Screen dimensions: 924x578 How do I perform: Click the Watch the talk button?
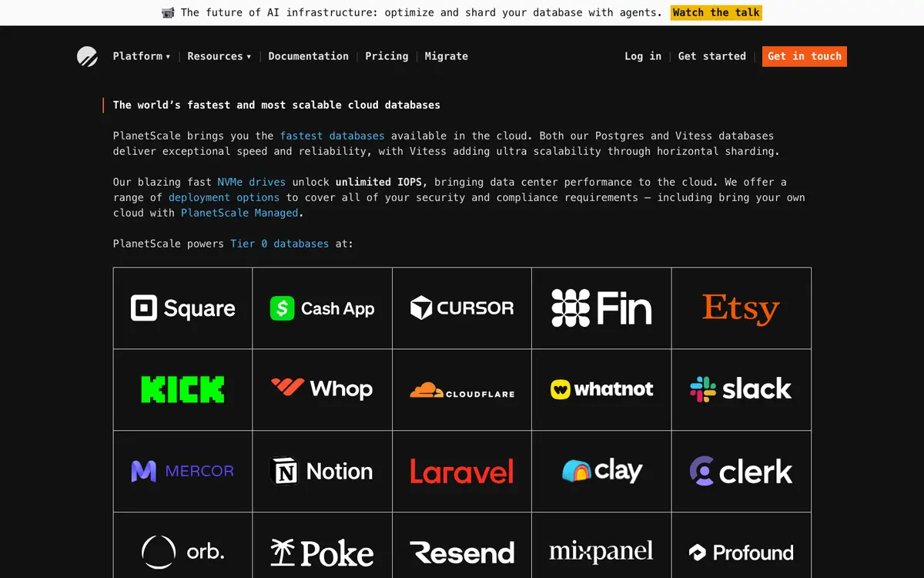pyautogui.click(x=716, y=12)
